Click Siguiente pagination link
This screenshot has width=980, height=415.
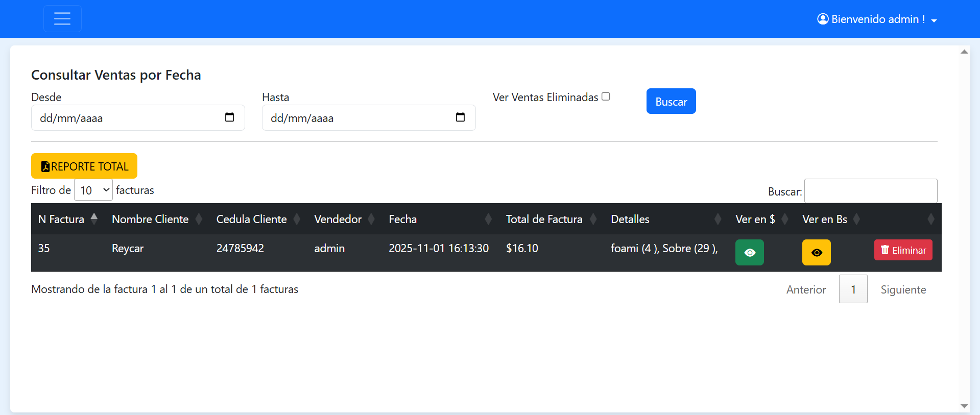(903, 289)
